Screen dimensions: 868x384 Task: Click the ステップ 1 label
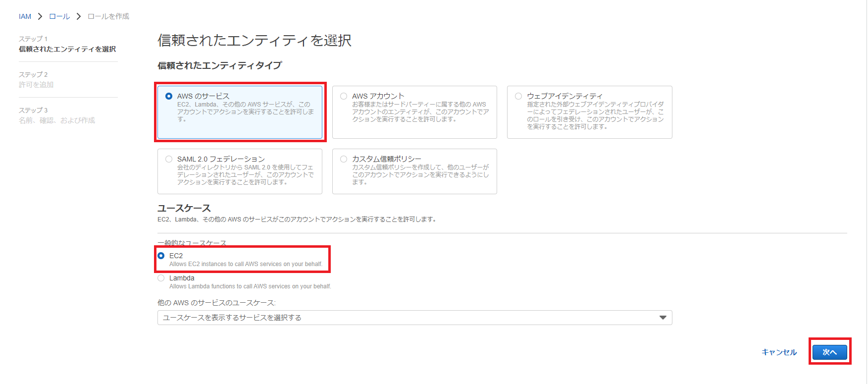(x=33, y=39)
